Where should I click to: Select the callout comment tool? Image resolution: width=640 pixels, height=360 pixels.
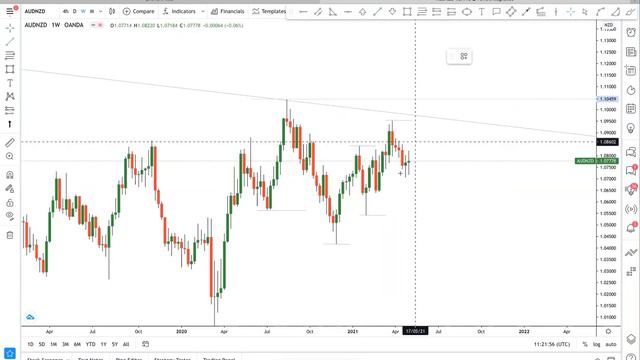[x=496, y=12]
